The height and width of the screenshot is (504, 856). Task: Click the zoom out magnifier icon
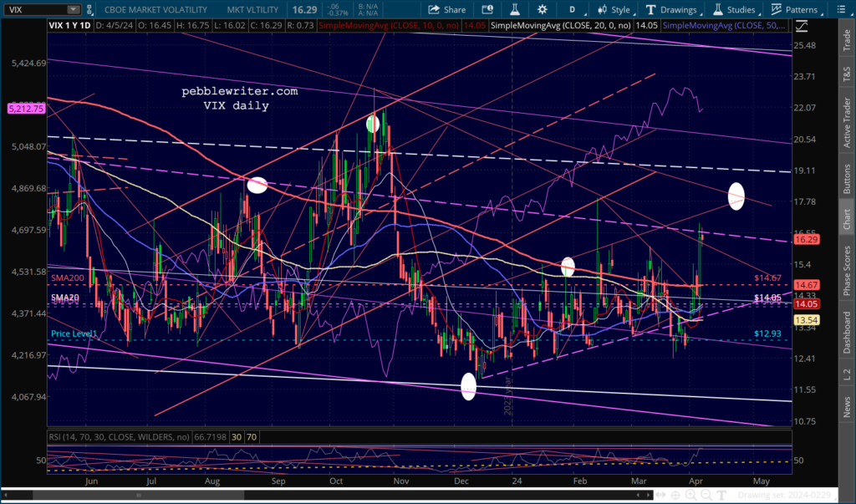click(706, 495)
